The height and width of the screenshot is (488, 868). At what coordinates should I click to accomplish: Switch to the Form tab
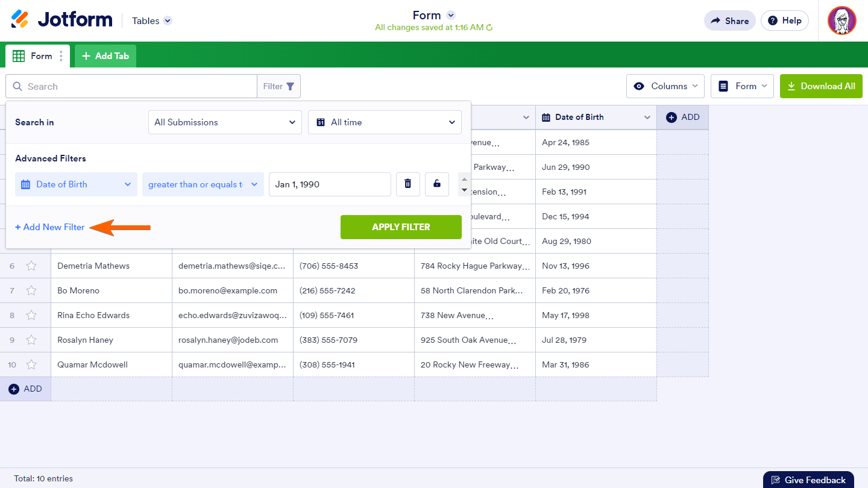pyautogui.click(x=37, y=56)
